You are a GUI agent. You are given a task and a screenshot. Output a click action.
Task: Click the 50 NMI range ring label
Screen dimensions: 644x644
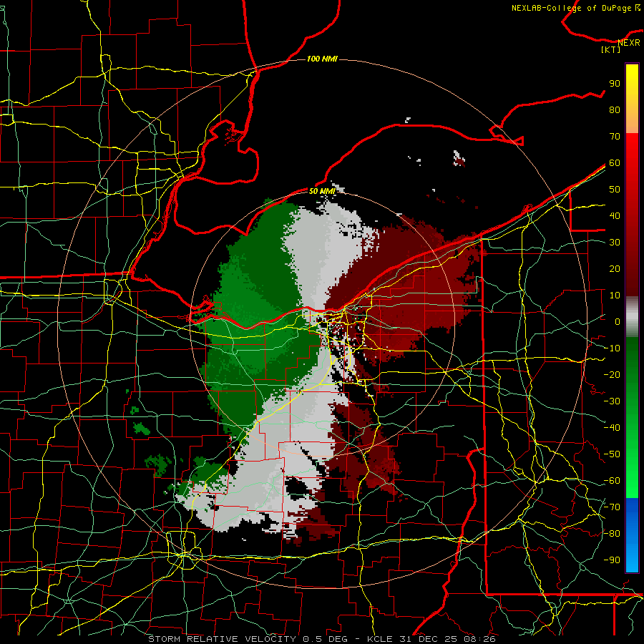[322, 191]
